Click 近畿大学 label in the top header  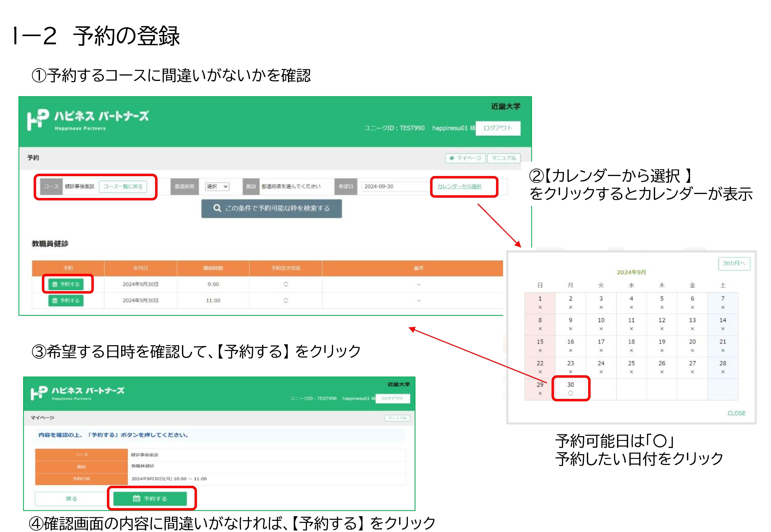(x=505, y=107)
